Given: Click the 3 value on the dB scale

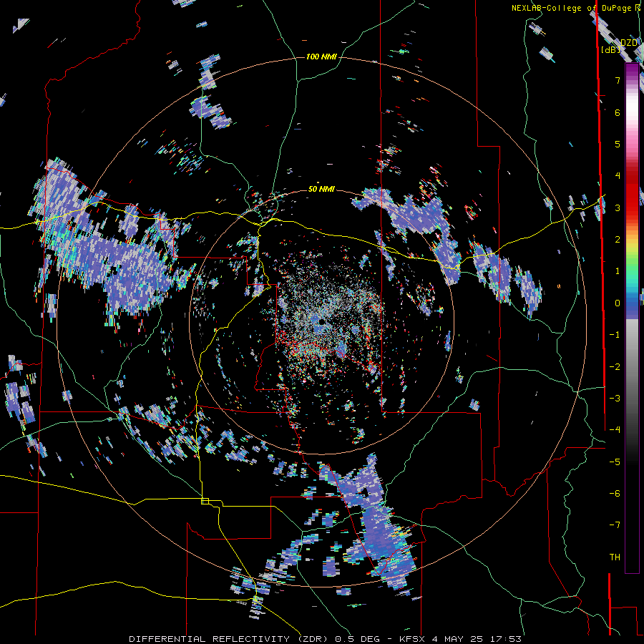Looking at the screenshot, I should pos(618,208).
